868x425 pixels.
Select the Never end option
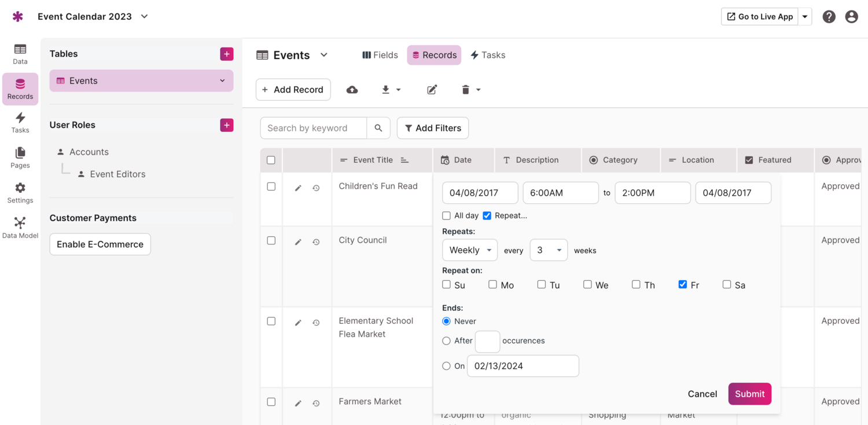tap(446, 320)
